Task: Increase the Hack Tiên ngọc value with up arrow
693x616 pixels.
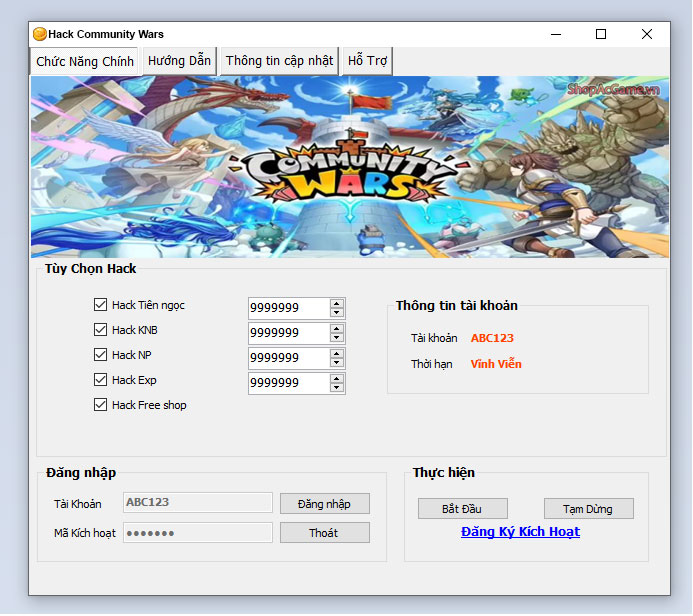Action: coord(337,303)
